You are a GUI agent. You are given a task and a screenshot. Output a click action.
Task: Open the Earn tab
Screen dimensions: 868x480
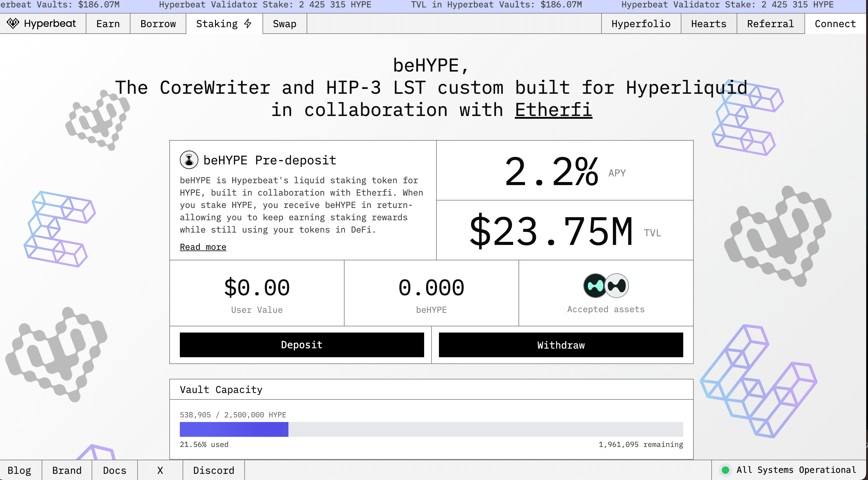pos(108,23)
